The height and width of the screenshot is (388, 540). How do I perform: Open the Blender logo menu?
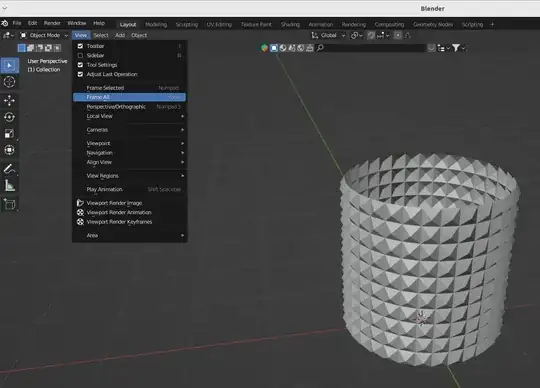tap(5, 23)
